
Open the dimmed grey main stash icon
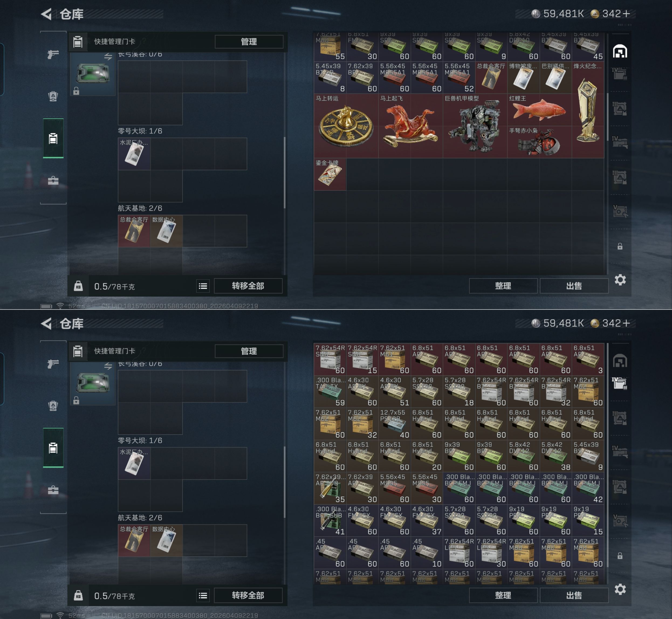coord(620,361)
